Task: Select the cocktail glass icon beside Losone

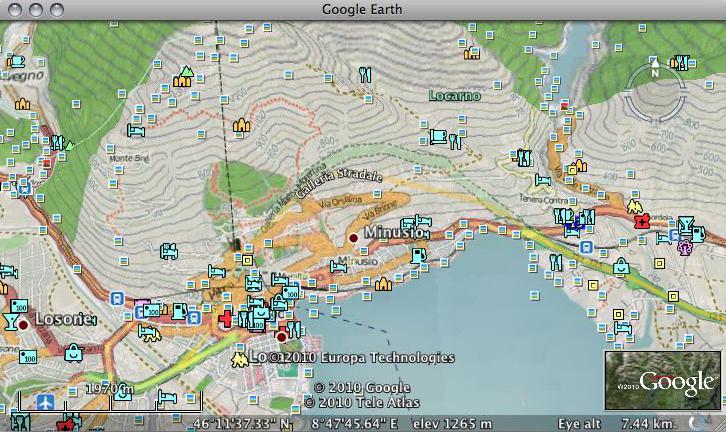Action: tap(10, 321)
